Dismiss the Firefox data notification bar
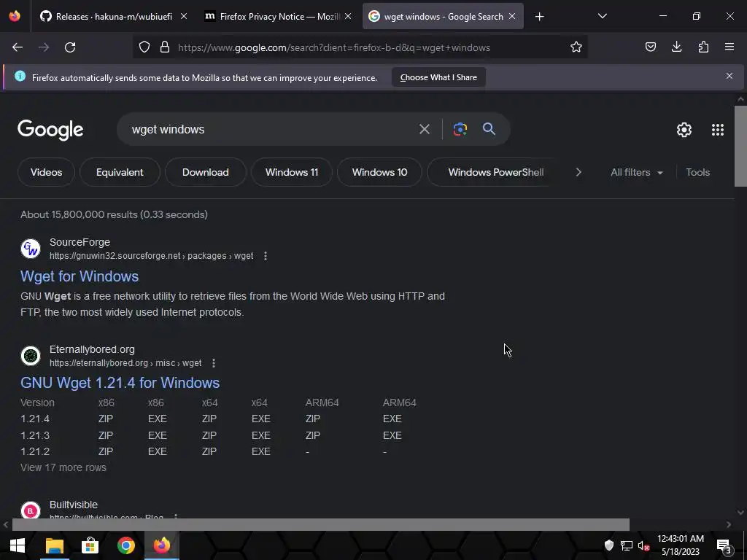The width and height of the screenshot is (747, 560). point(729,76)
